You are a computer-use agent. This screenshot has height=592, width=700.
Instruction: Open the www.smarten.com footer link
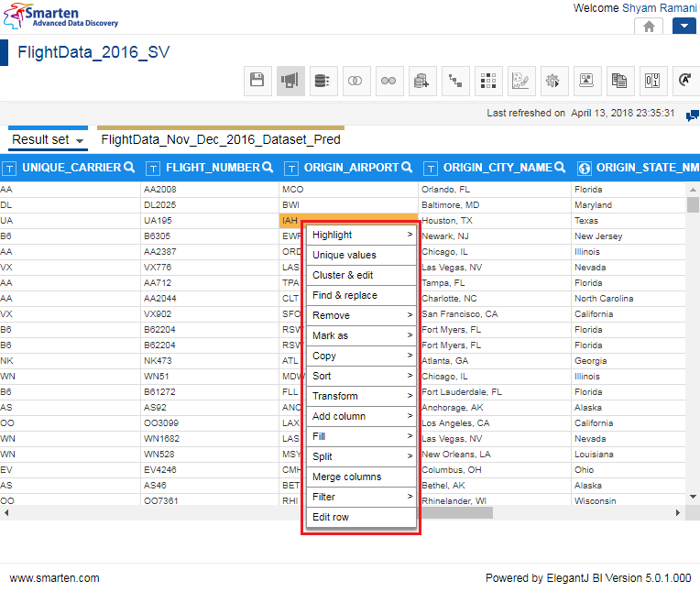pos(54,578)
